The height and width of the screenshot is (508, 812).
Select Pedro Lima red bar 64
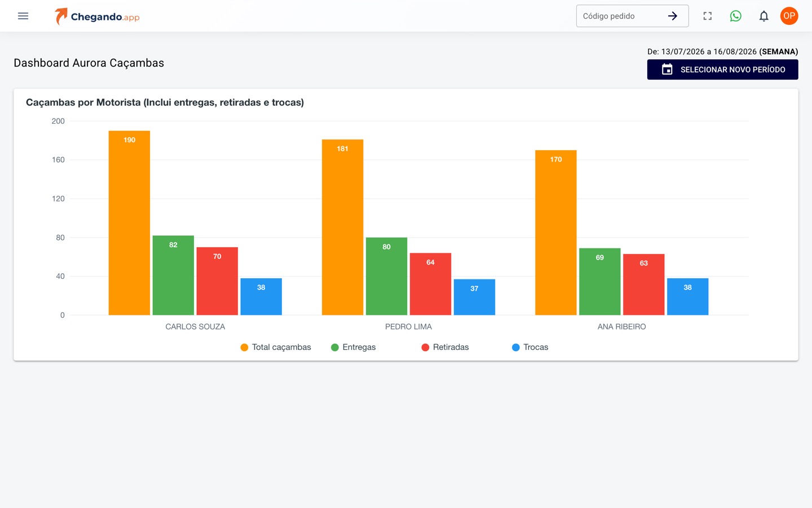click(430, 284)
